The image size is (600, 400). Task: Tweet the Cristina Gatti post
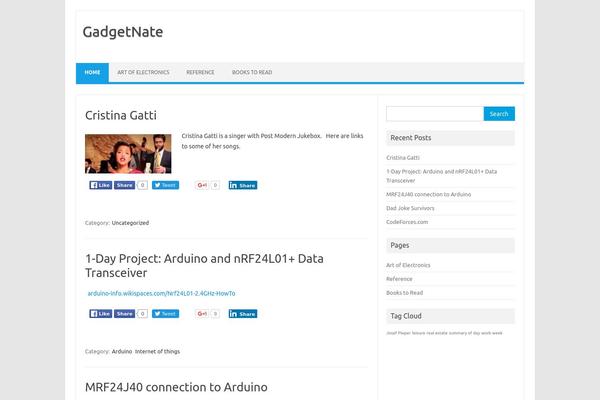click(x=166, y=185)
